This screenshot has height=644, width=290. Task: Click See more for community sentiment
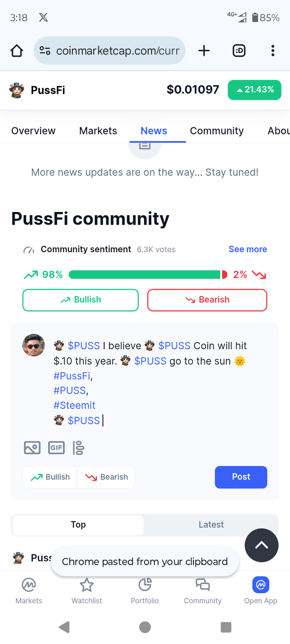(248, 249)
